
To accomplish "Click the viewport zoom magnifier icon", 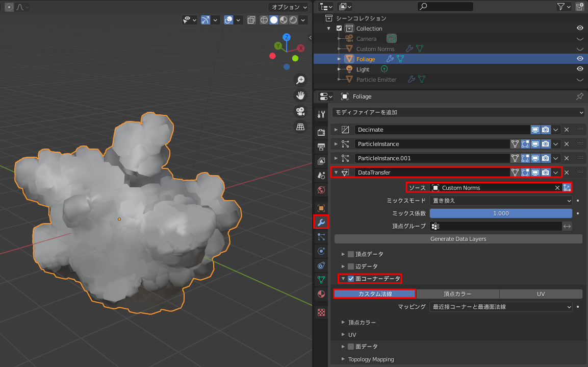I will [x=300, y=80].
